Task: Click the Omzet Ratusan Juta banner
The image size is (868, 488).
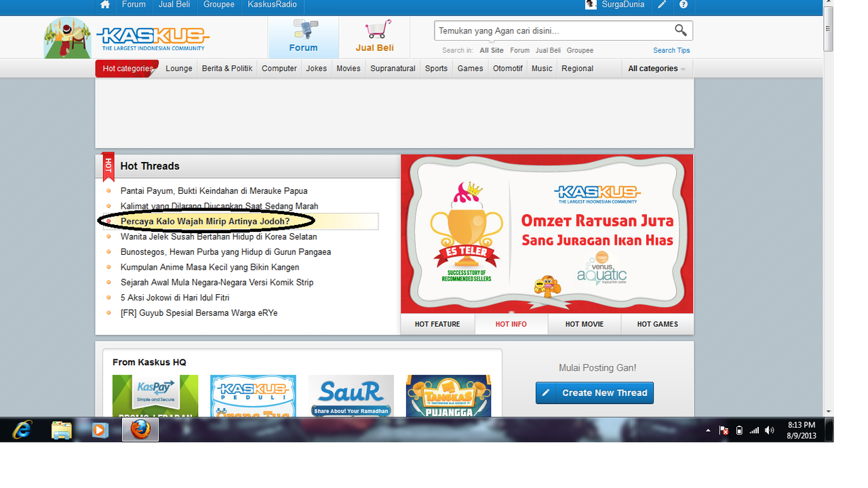Action: click(x=547, y=234)
